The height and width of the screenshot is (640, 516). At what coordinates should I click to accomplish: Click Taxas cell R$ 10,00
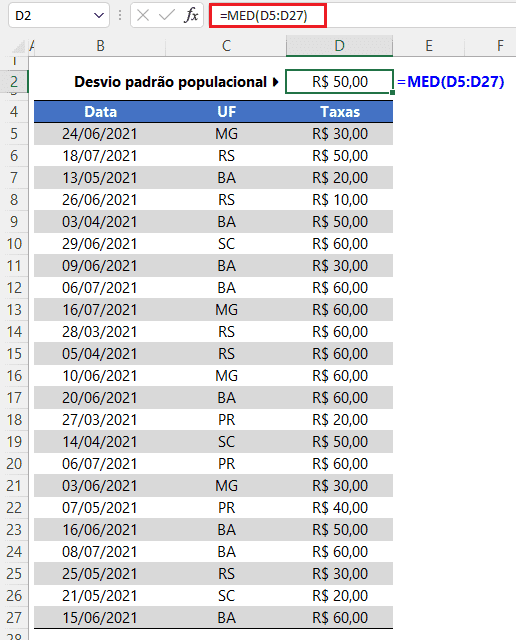(x=340, y=200)
